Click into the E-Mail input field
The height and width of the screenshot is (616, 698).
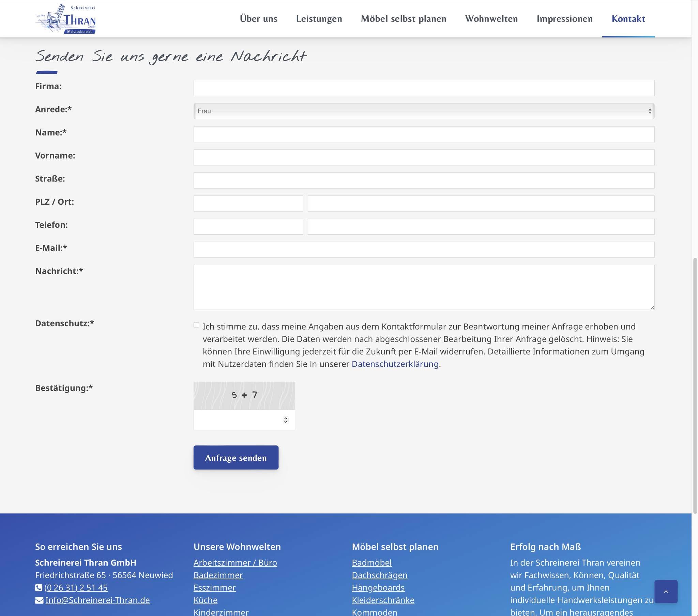(423, 250)
